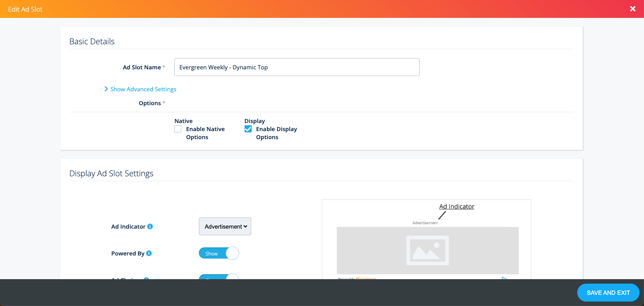Screen dimensions: 644x306
Task: Click the image placeholder icon in preview
Action: click(x=427, y=251)
